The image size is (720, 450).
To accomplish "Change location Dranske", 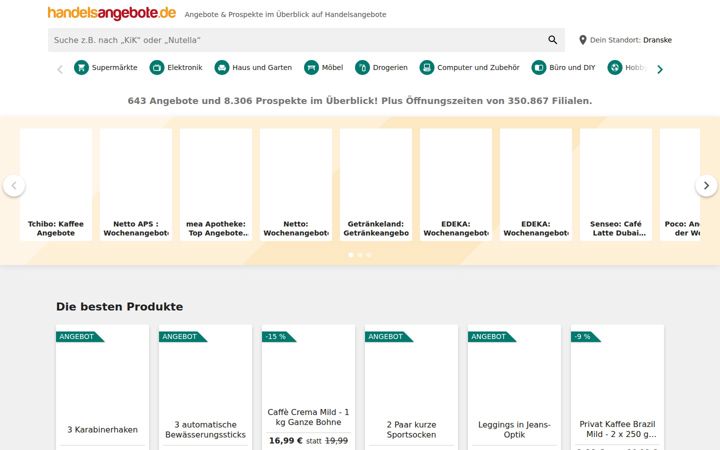I will pos(657,40).
